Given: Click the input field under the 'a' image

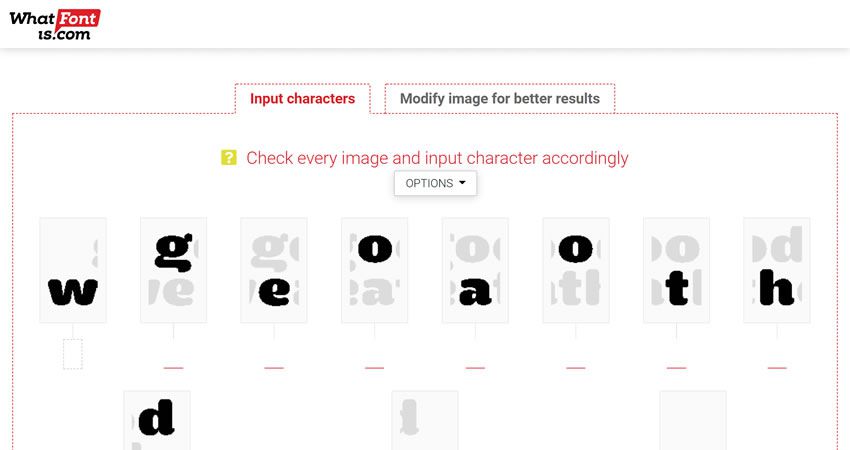Looking at the screenshot, I should click(475, 360).
